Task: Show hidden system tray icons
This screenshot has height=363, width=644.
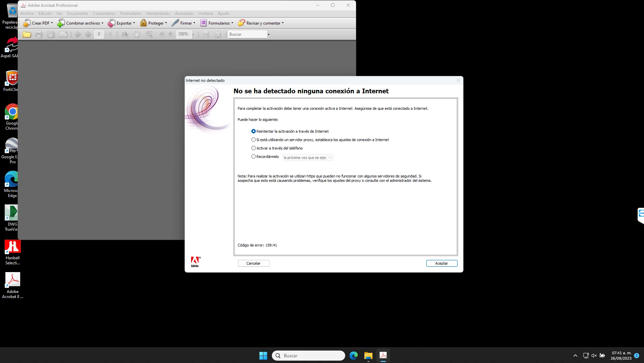Action: coord(575,356)
